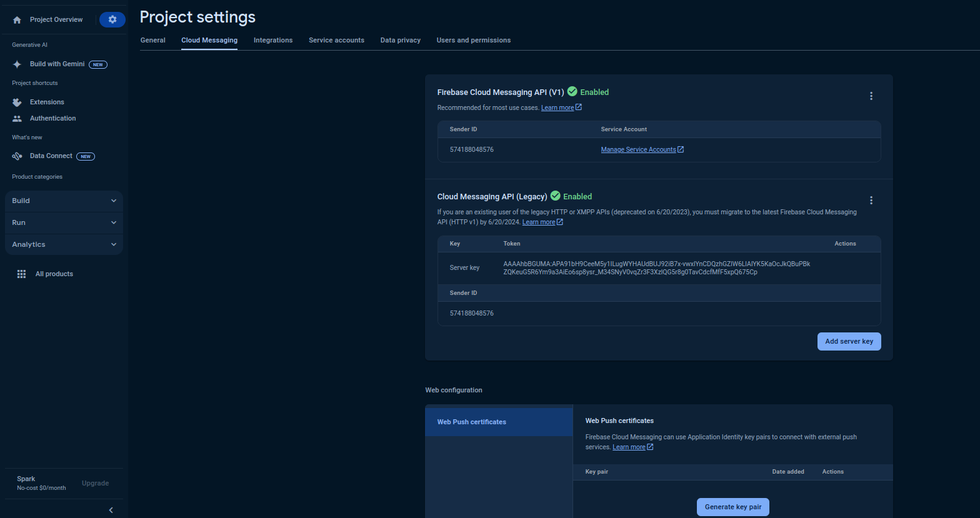Image resolution: width=980 pixels, height=518 pixels.
Task: Click external link icon beside Legacy Learn more
Action: coord(559,222)
